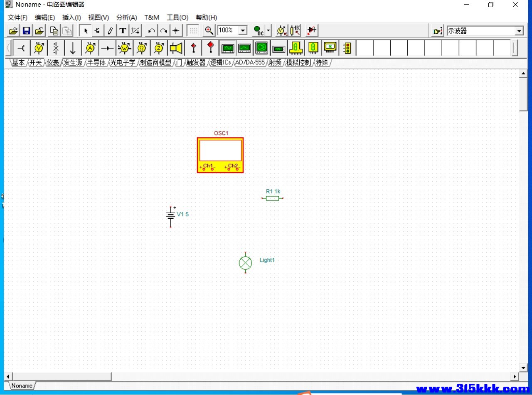Screen dimensions: 532x395
Task: Toggle the wire drawing pencil tool
Action: [x=110, y=31]
